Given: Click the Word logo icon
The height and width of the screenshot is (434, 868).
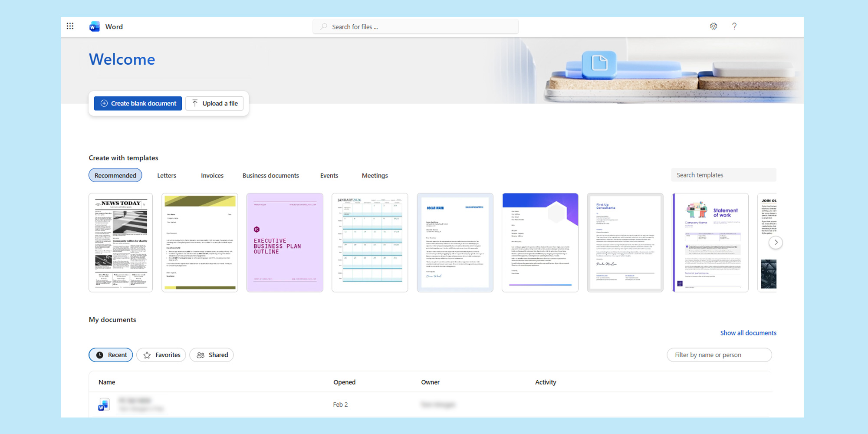Looking at the screenshot, I should (94, 27).
